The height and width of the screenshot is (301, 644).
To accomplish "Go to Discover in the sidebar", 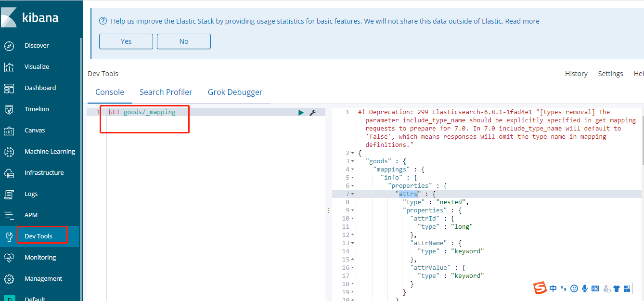I will (37, 46).
